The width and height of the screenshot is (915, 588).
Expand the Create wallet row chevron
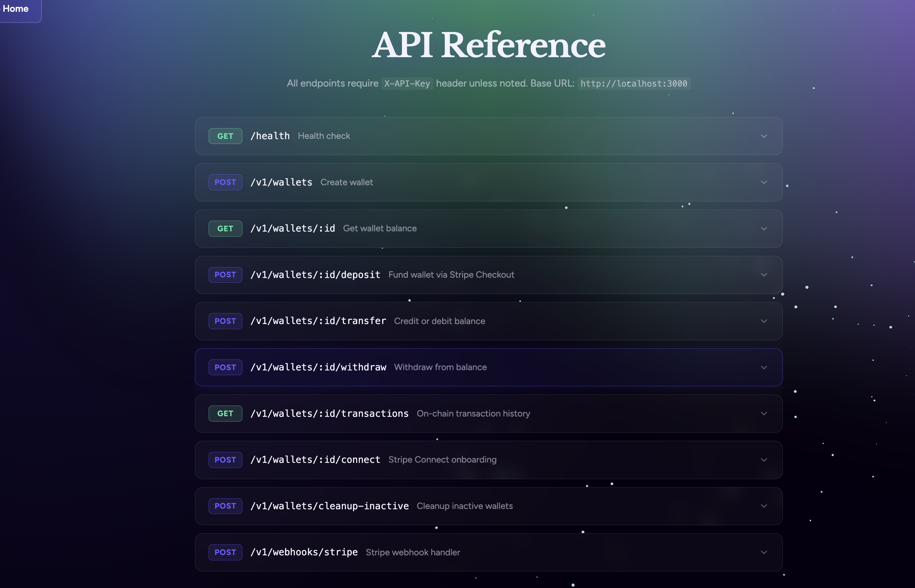(x=764, y=183)
